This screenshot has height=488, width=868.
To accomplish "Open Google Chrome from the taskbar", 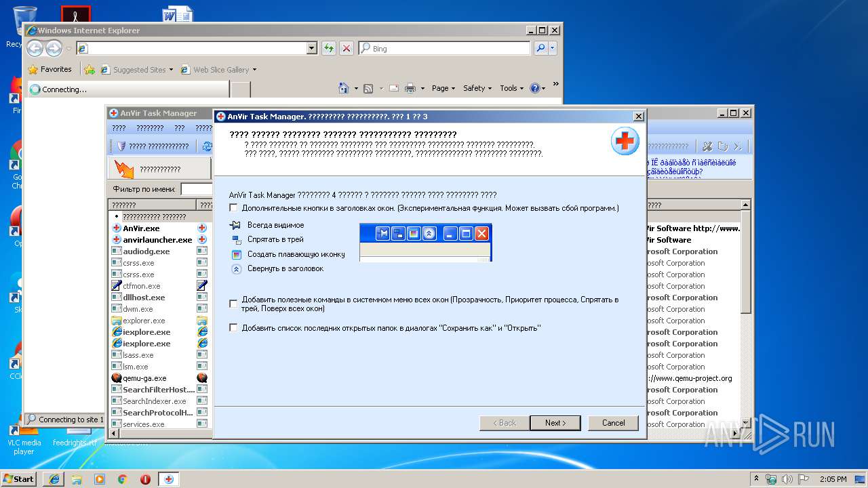I will [x=123, y=479].
